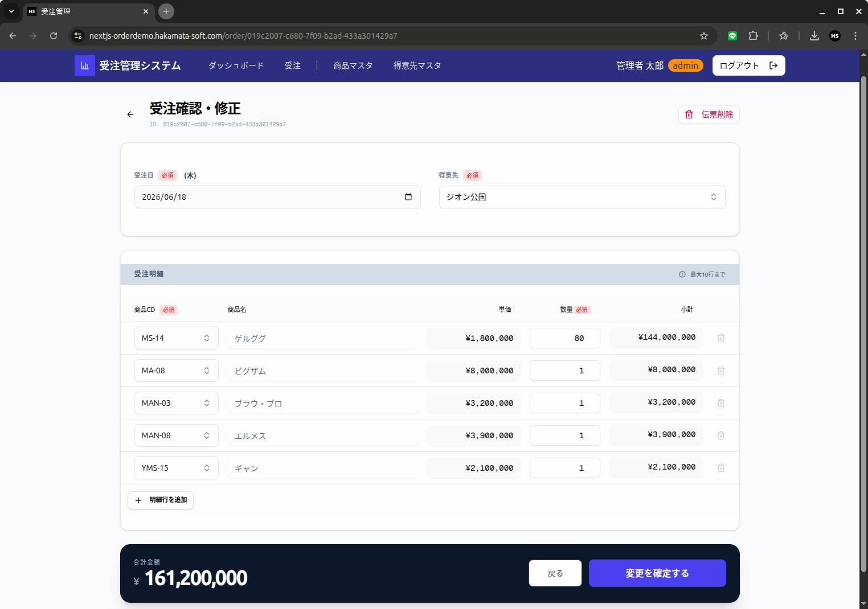Toggle the HS profile icon in browser toolbar

point(835,35)
